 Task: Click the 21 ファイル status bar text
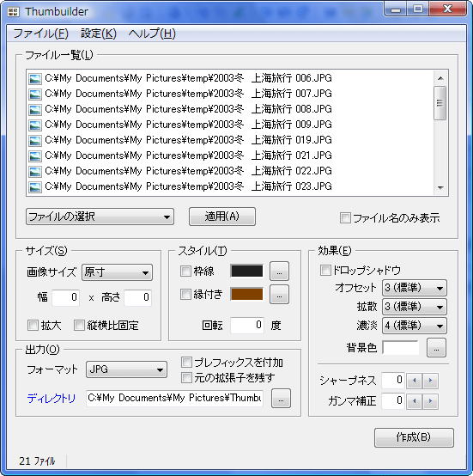pos(37,461)
